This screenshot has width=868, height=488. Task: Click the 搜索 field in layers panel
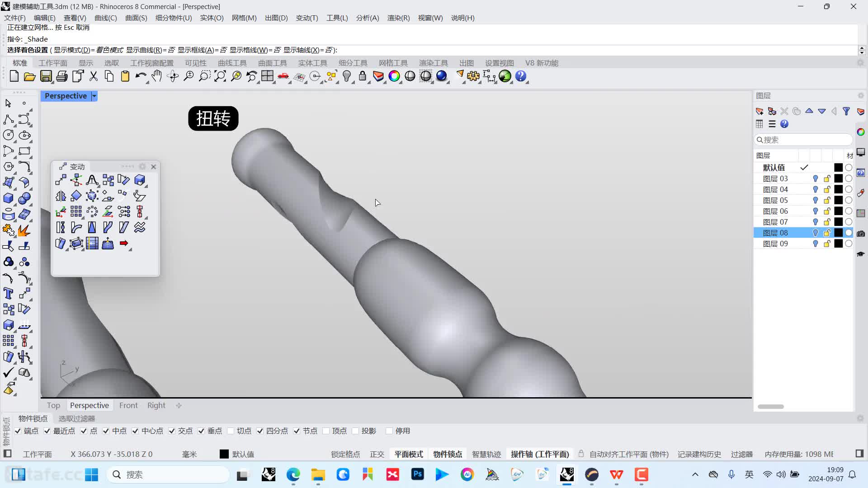tap(803, 140)
